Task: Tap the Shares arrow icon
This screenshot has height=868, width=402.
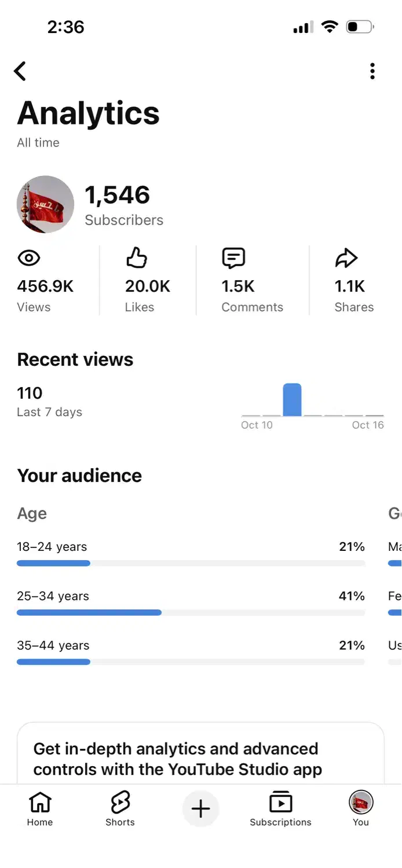Action: (346, 258)
